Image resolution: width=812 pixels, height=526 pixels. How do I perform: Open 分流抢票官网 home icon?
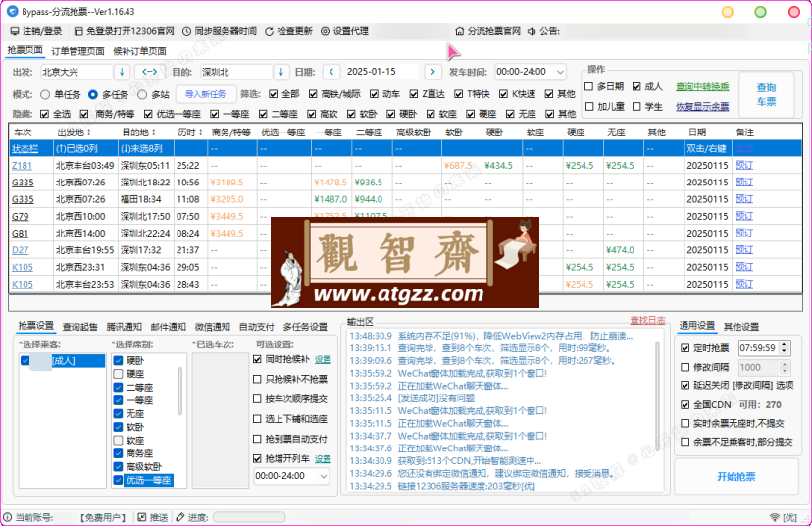(459, 31)
